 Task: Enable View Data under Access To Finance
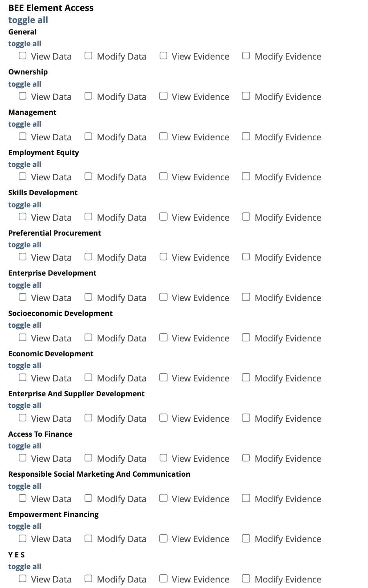(x=23, y=458)
